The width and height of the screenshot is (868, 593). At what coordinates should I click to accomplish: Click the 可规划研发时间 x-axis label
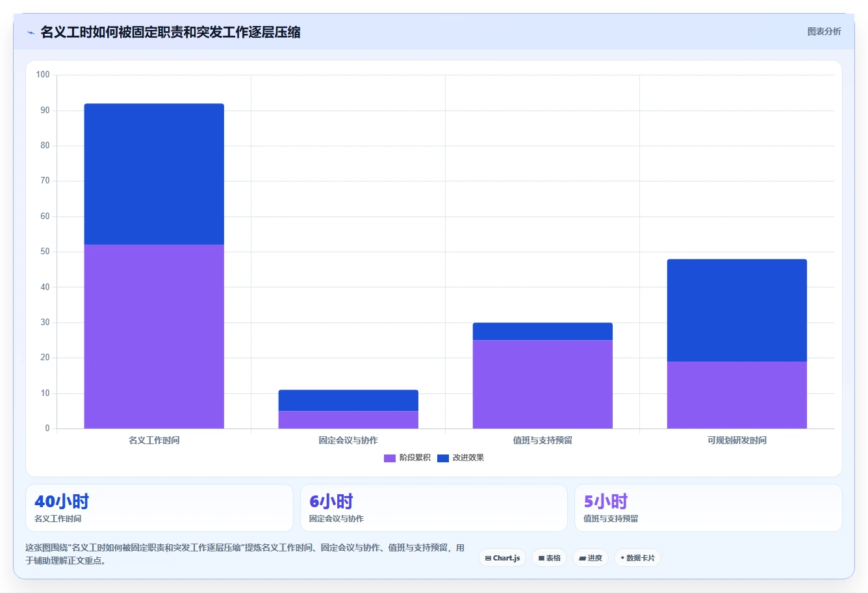point(737,440)
